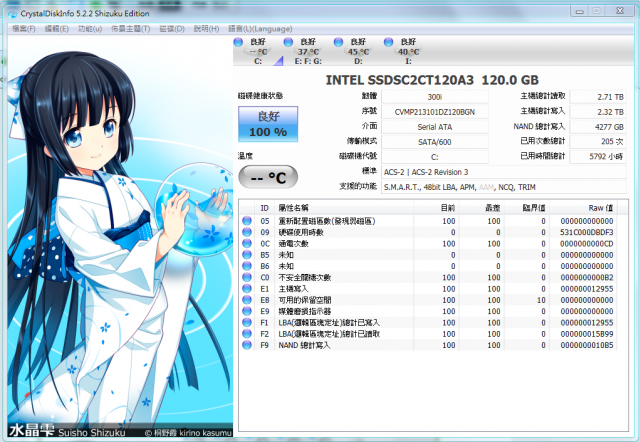Click © 桐野霞 kirino kasumu credit text
This screenshot has height=442, width=640.
(x=188, y=433)
